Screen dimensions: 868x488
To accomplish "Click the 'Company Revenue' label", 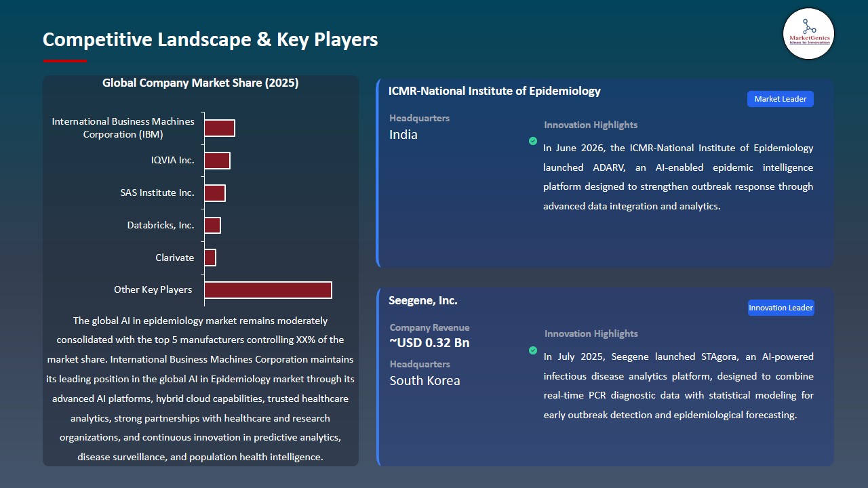I will pyautogui.click(x=429, y=327).
